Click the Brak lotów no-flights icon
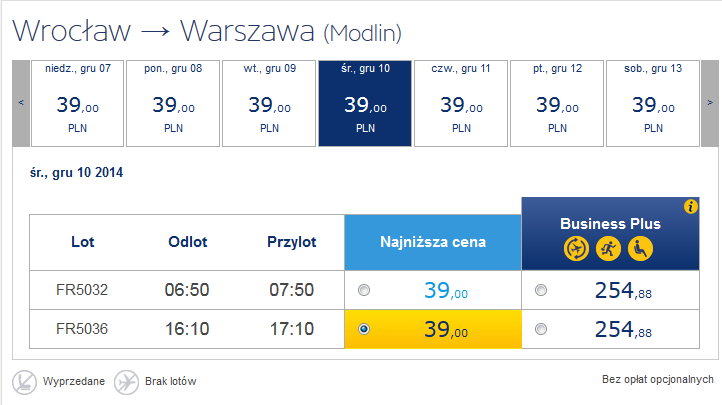 126,382
